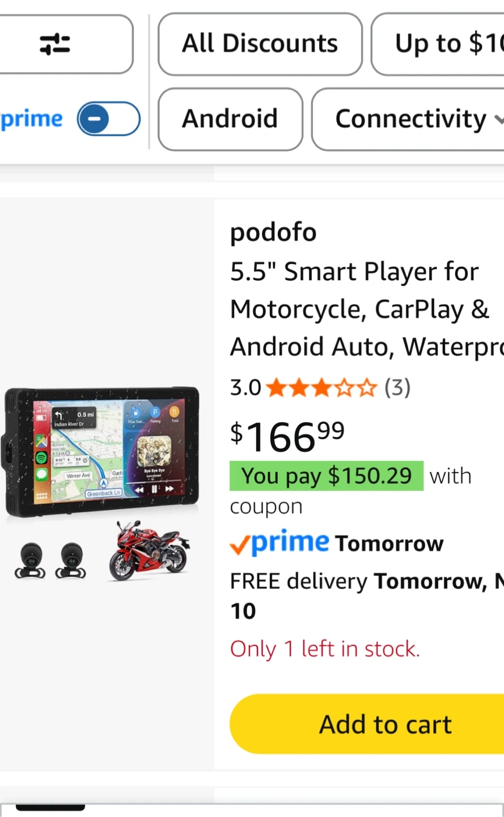Select the All Discounts filter chip
The height and width of the screenshot is (817, 504).
[260, 44]
